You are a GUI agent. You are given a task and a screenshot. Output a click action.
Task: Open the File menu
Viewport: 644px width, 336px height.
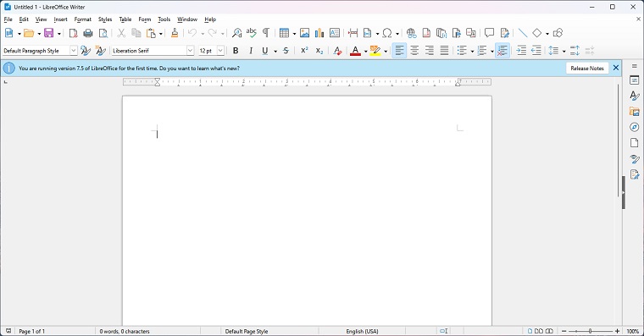pyautogui.click(x=8, y=19)
